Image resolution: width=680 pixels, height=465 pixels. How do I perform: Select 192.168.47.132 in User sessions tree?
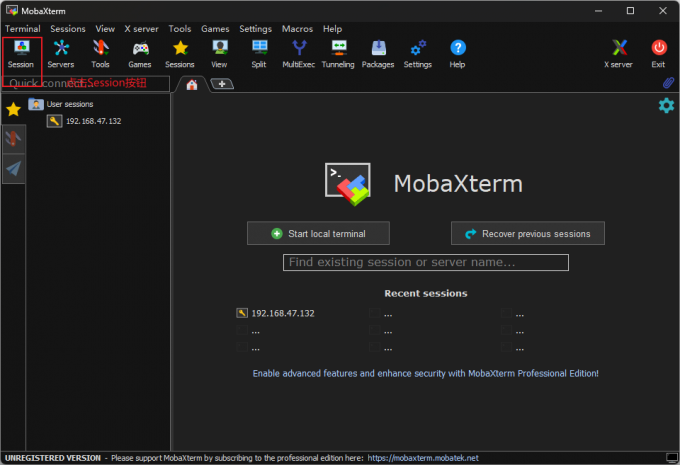click(85, 121)
